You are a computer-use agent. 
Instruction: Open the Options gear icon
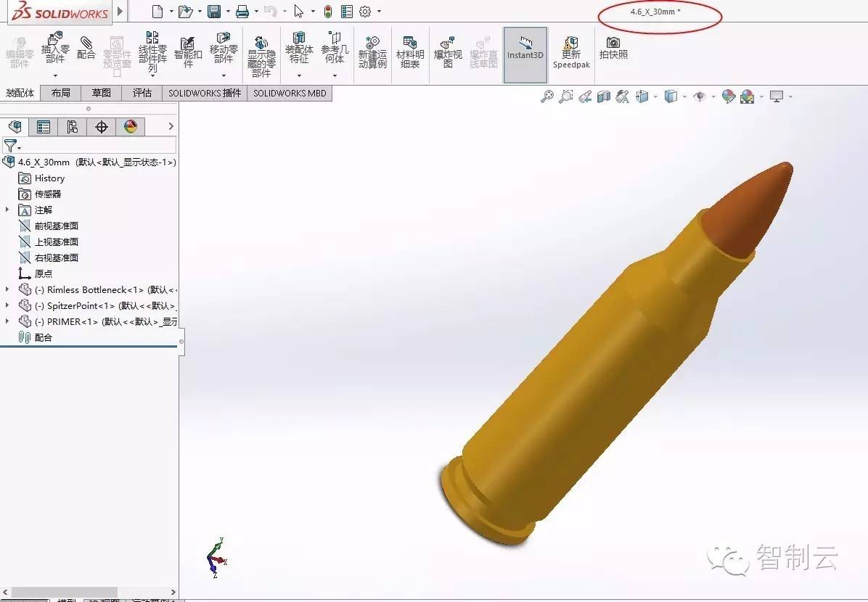click(365, 11)
